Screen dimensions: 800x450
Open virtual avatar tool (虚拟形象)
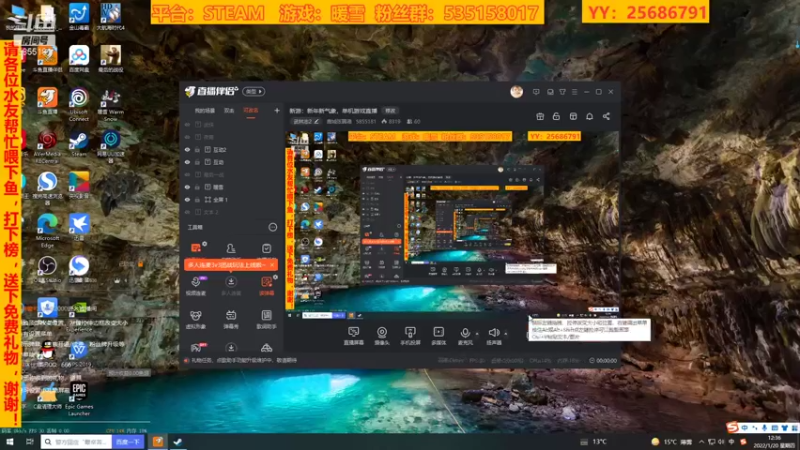coord(195,319)
